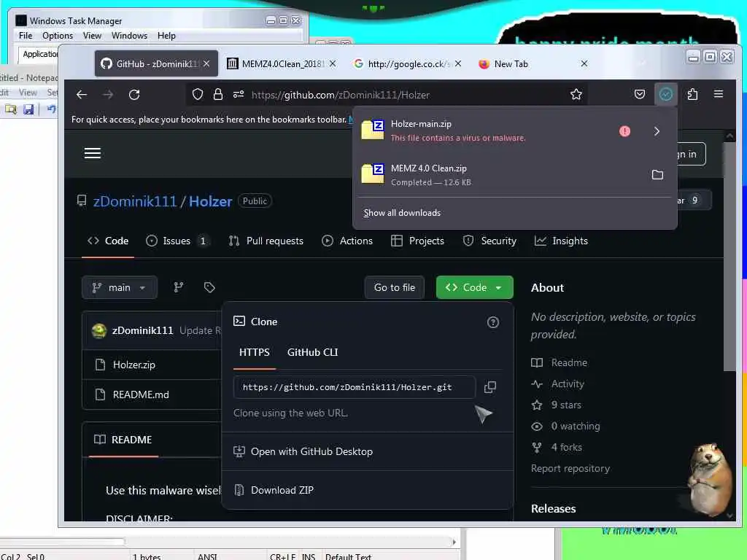The image size is (747, 560).
Task: Click Report repository link
Action: pyautogui.click(x=570, y=469)
